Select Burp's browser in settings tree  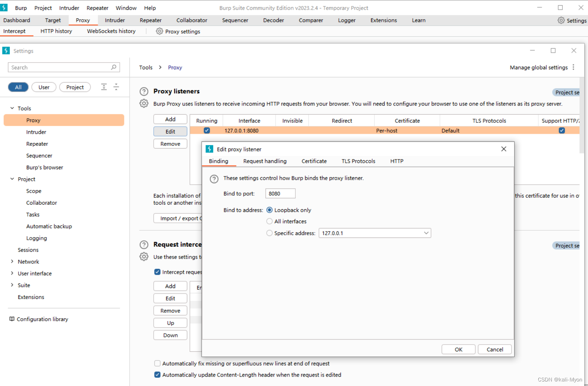coord(44,167)
